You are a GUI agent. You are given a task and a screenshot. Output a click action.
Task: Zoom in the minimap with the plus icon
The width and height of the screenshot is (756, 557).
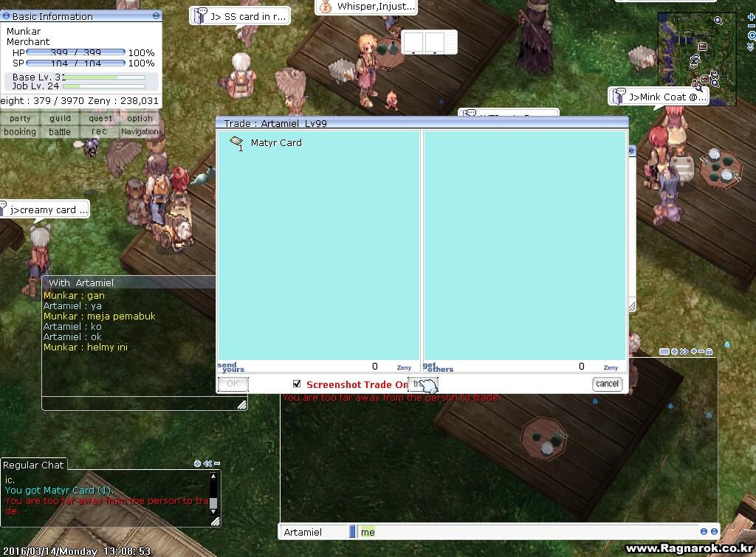pyautogui.click(x=751, y=17)
